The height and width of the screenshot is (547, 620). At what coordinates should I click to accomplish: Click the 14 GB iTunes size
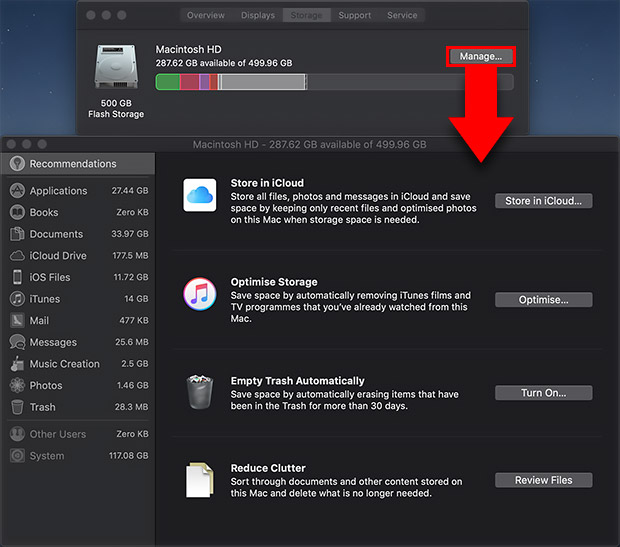click(136, 299)
